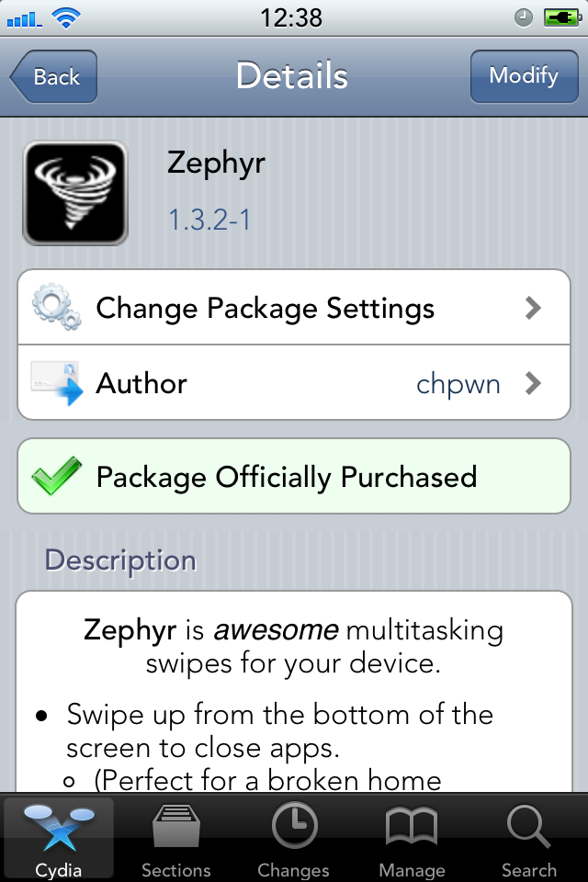The width and height of the screenshot is (588, 882).
Task: Click the Zephyr description text box
Action: 294,692
